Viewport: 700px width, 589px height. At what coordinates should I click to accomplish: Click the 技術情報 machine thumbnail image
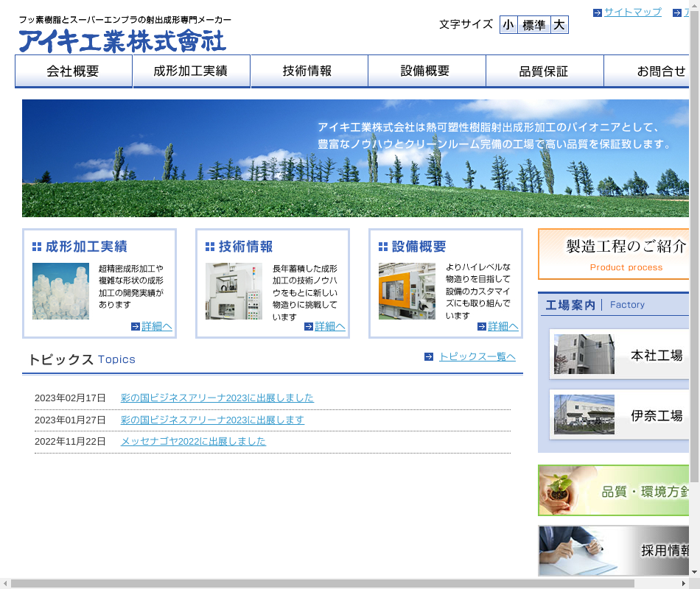click(x=234, y=291)
